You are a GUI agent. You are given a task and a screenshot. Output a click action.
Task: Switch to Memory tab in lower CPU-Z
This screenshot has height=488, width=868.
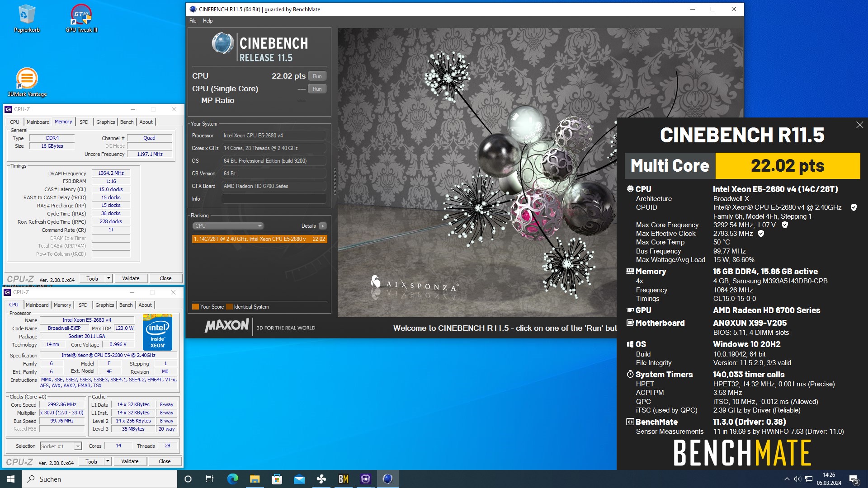pos(62,305)
